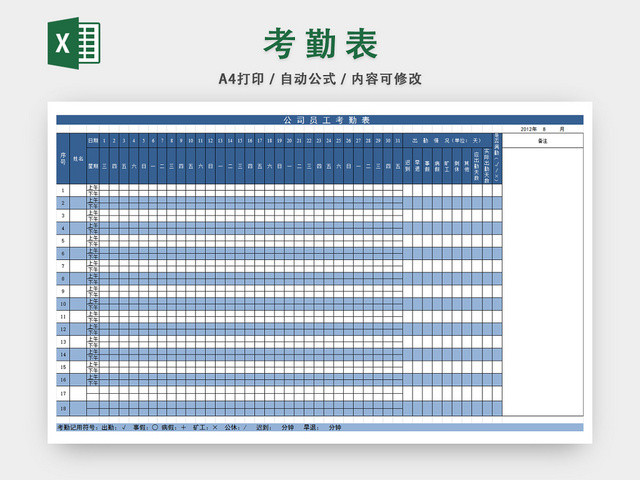Click 考勤记用符号 legend label at bottom
640x480 pixels.
78,427
